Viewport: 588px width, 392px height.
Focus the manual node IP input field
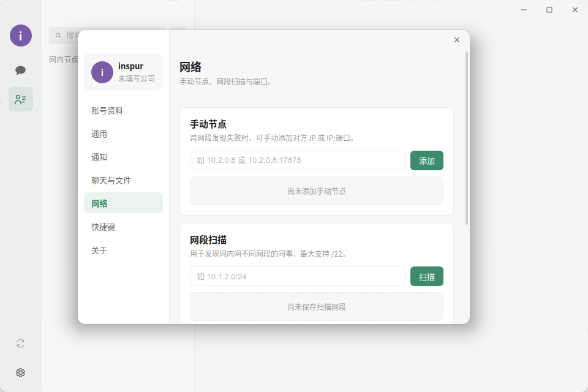[x=298, y=160]
